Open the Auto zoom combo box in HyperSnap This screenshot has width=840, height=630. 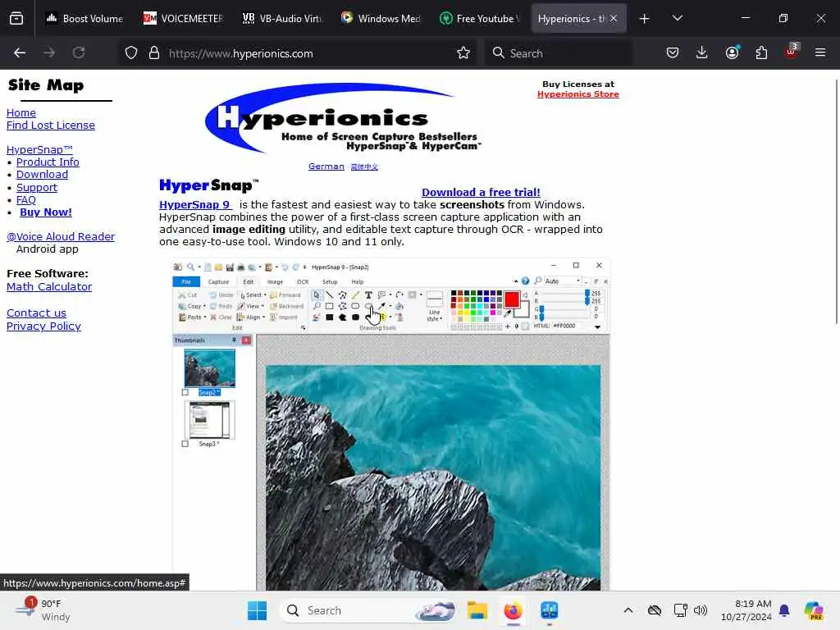tap(563, 281)
